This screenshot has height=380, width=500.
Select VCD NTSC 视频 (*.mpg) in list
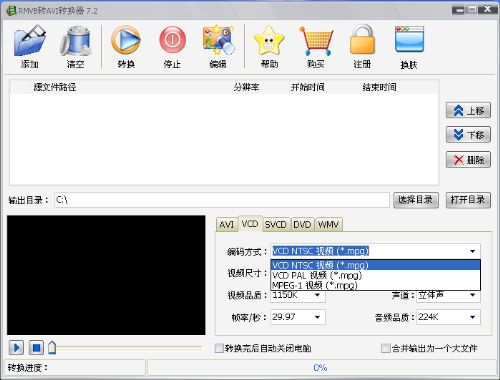point(375,265)
